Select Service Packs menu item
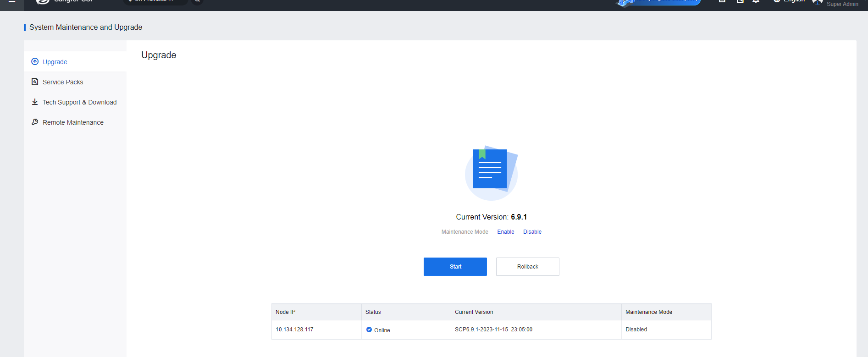The width and height of the screenshot is (868, 357). [x=63, y=82]
